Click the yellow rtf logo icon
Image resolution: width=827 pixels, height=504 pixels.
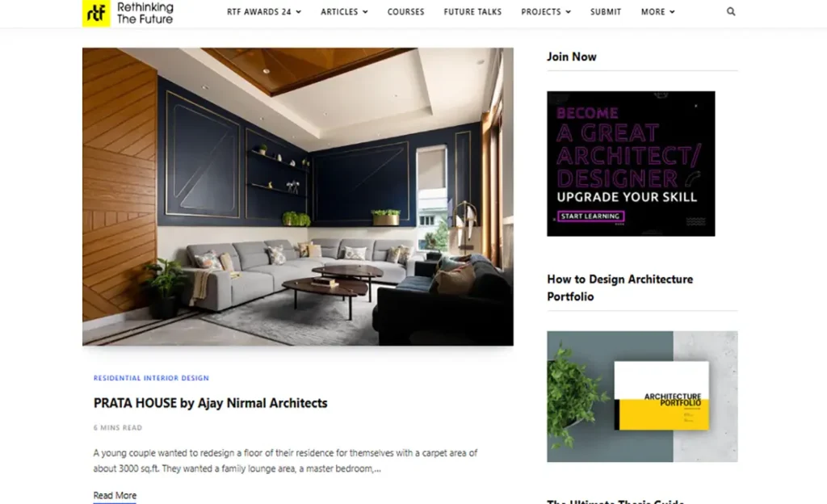pos(96,13)
